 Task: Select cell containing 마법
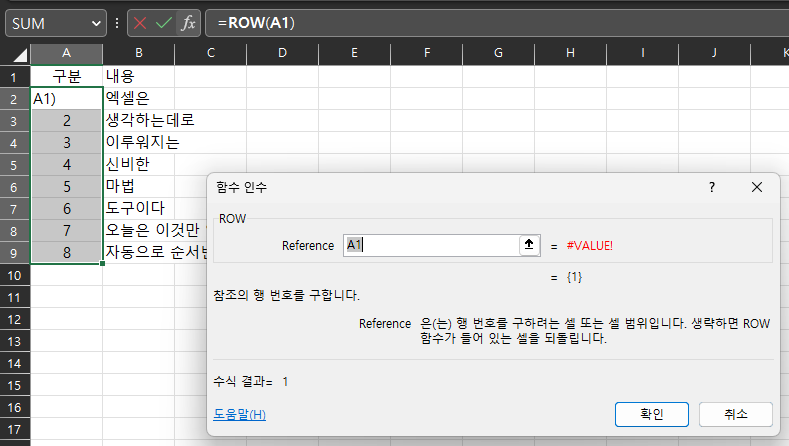[139, 186]
